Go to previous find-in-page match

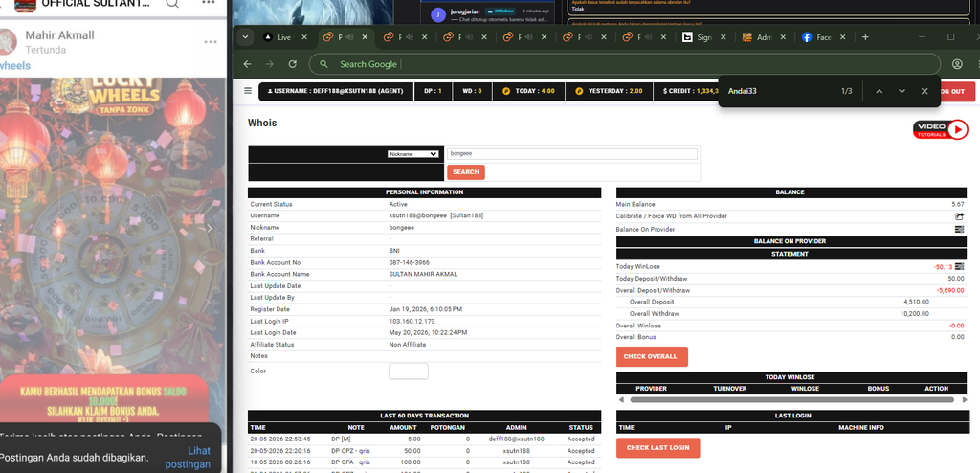879,91
